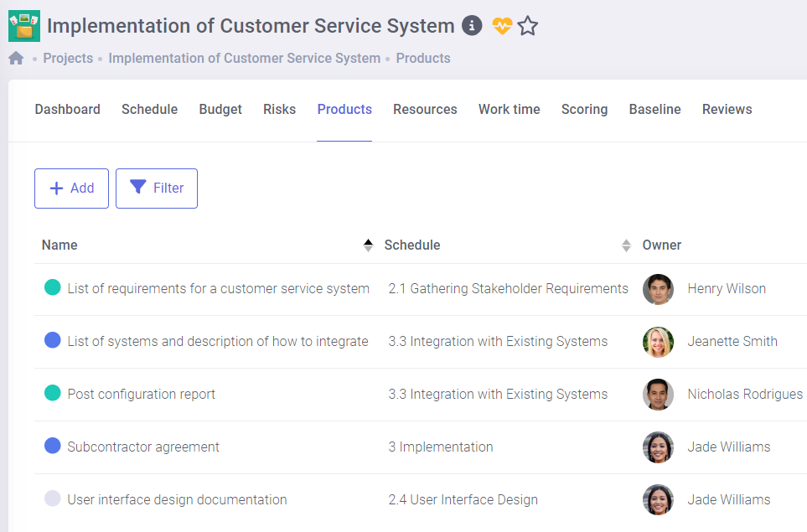Click the Owner column header

(x=662, y=245)
